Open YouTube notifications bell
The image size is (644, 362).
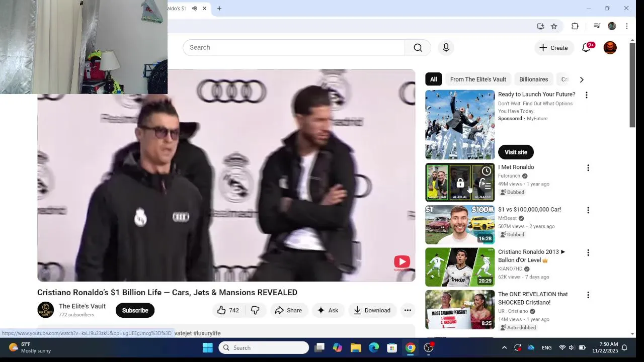(x=586, y=48)
